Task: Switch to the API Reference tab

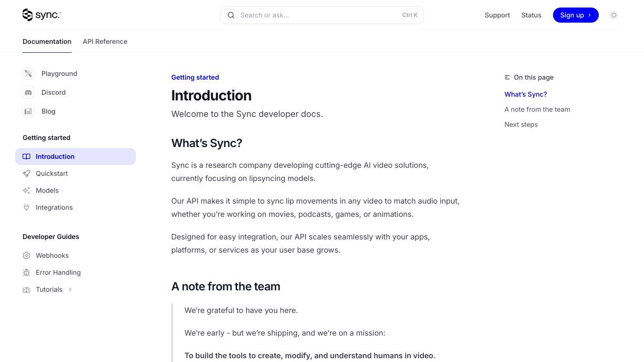Action: tap(105, 41)
